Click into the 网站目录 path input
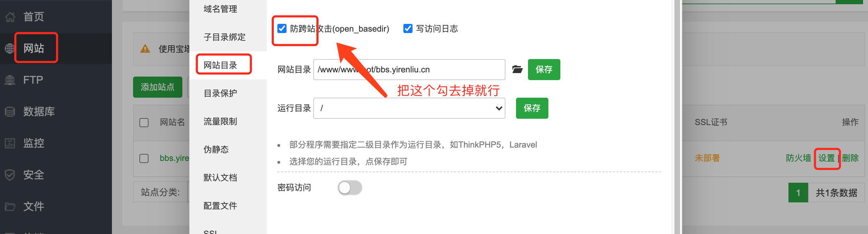868x234 pixels. click(x=409, y=70)
